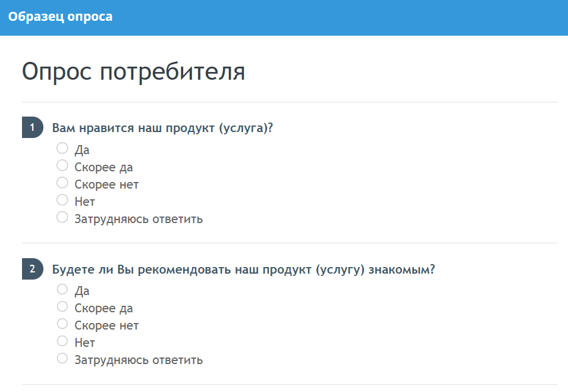Screen dimensions: 568x392
Task: Select "Да" for question 1
Action: click(x=62, y=148)
